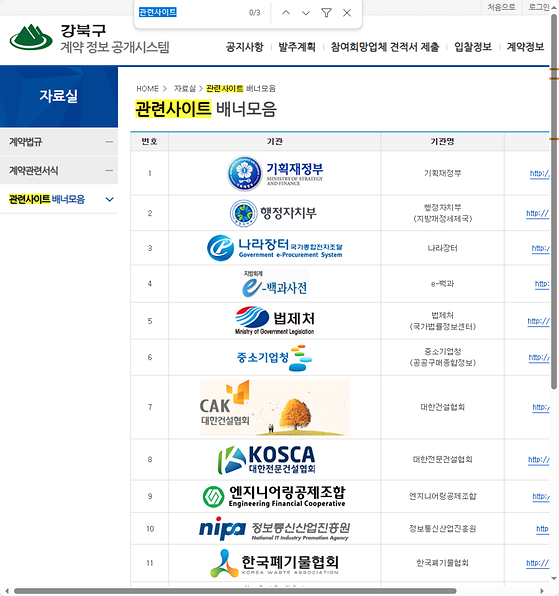Click 나라장터 text in 기관명 column
Screen dimensions: 559x596
coord(442,248)
